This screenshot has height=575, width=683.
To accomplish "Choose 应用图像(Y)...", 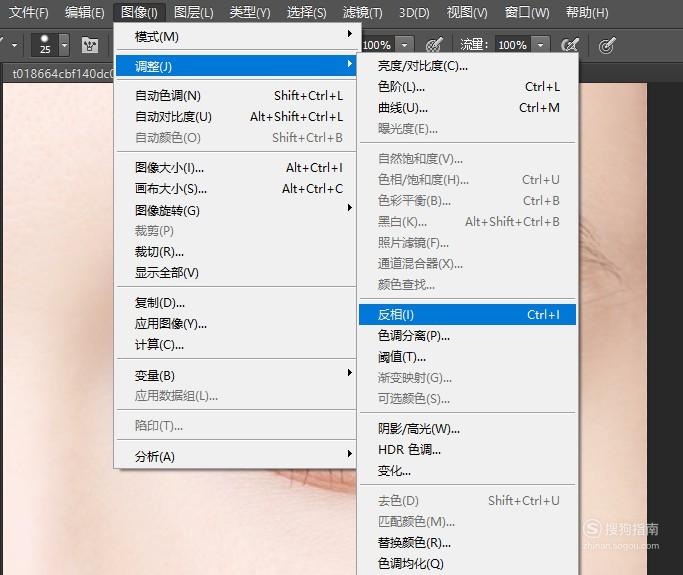I will (x=236, y=323).
